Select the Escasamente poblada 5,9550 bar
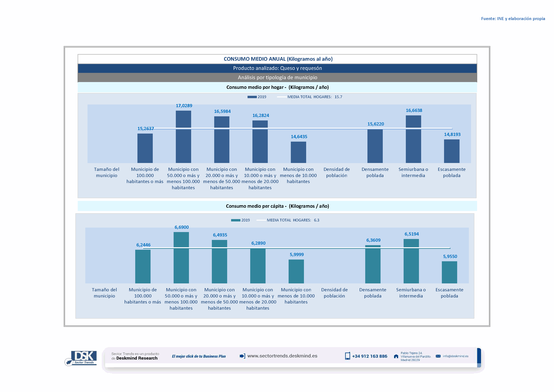The height and width of the screenshot is (392, 554). coord(449,273)
